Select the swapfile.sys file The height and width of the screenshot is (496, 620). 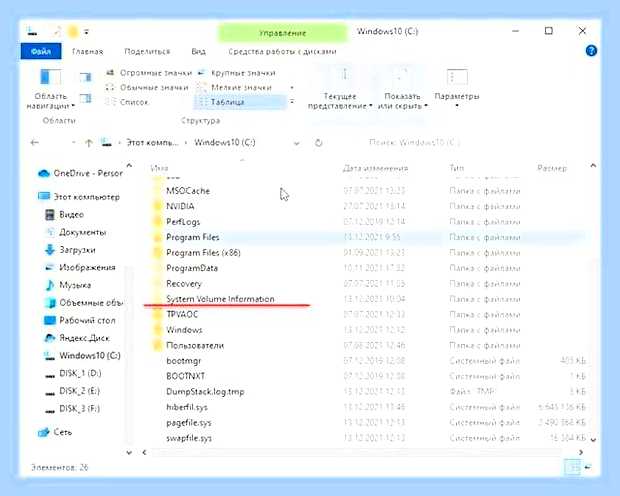point(189,438)
